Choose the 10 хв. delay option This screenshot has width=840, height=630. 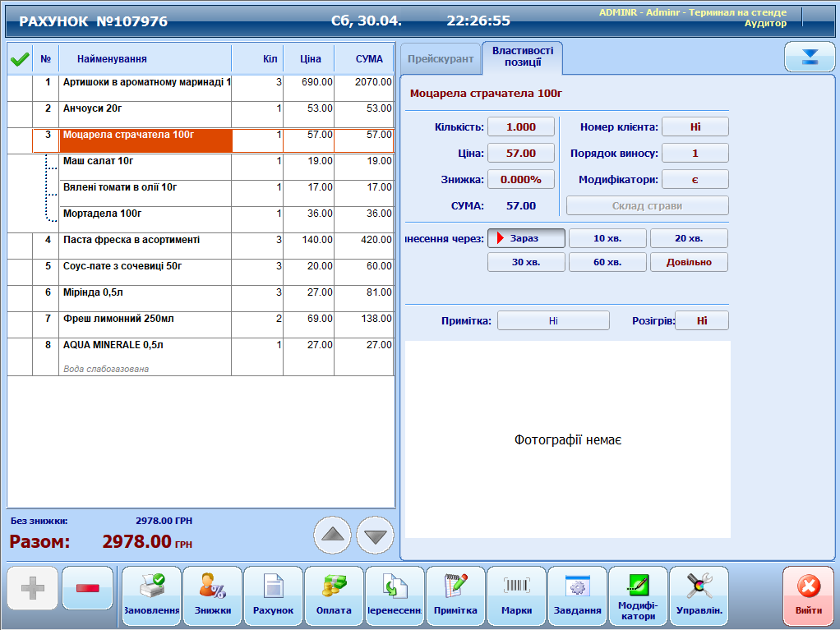(x=607, y=238)
